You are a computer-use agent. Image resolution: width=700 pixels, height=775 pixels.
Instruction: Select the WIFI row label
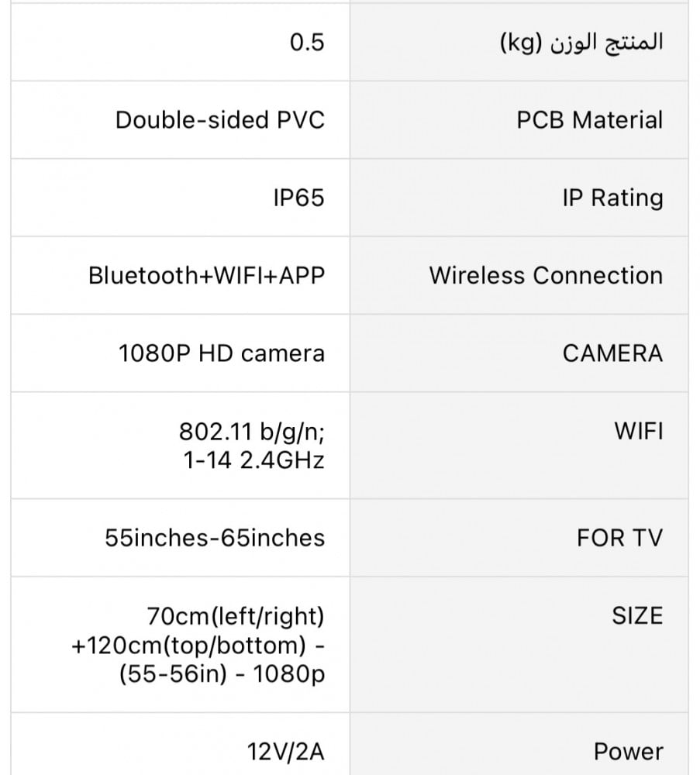(639, 431)
